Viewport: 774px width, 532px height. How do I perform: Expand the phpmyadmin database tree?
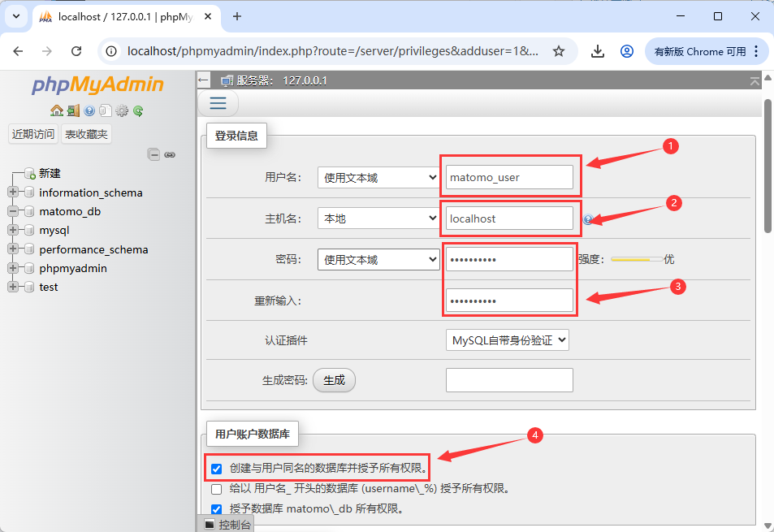tap(13, 268)
